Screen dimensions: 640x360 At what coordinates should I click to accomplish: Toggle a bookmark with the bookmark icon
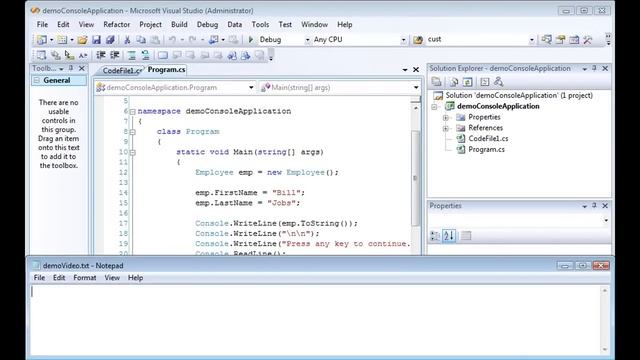pyautogui.click(x=163, y=55)
